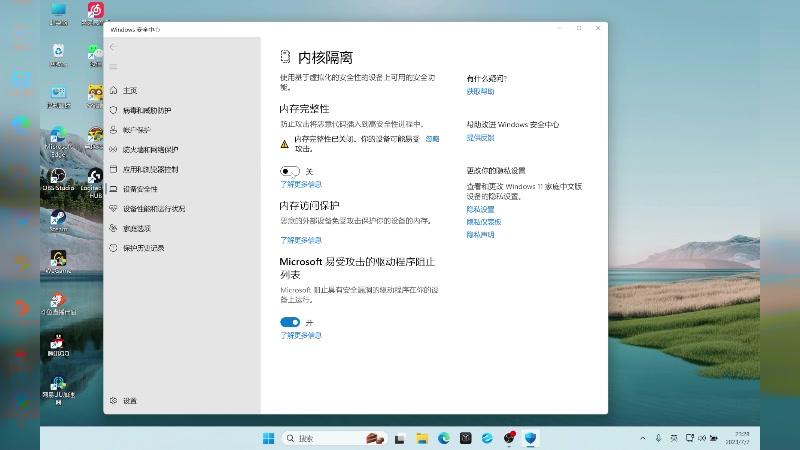This screenshot has height=450, width=800.
Task: Turn off the vulnerable driver blocklist switch
Action: coord(289,322)
